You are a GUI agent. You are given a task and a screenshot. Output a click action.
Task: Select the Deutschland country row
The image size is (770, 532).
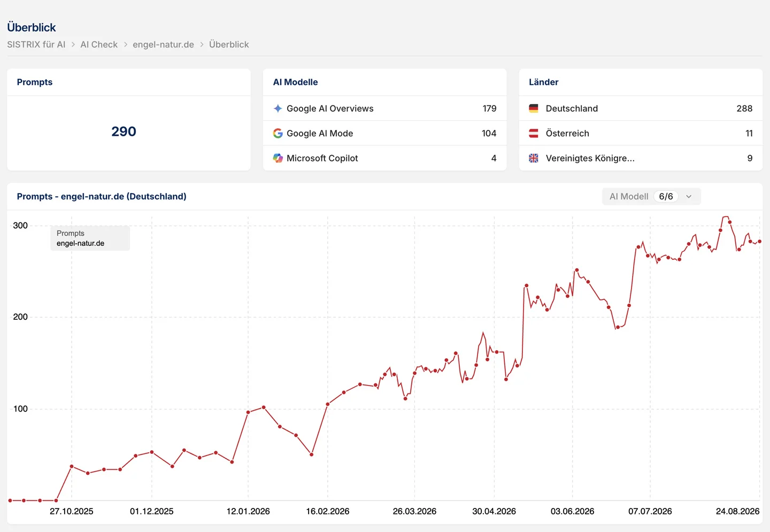point(641,109)
